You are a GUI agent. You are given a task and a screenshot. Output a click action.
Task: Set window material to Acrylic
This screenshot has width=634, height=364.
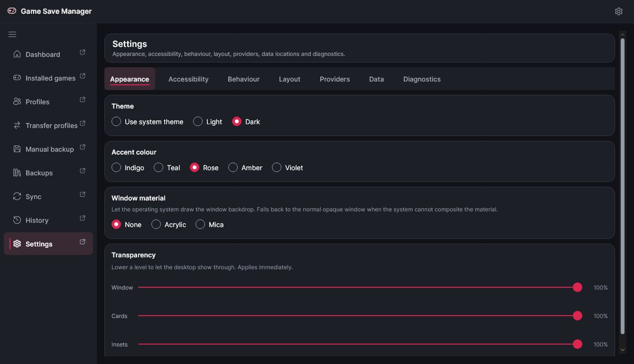(x=168, y=225)
